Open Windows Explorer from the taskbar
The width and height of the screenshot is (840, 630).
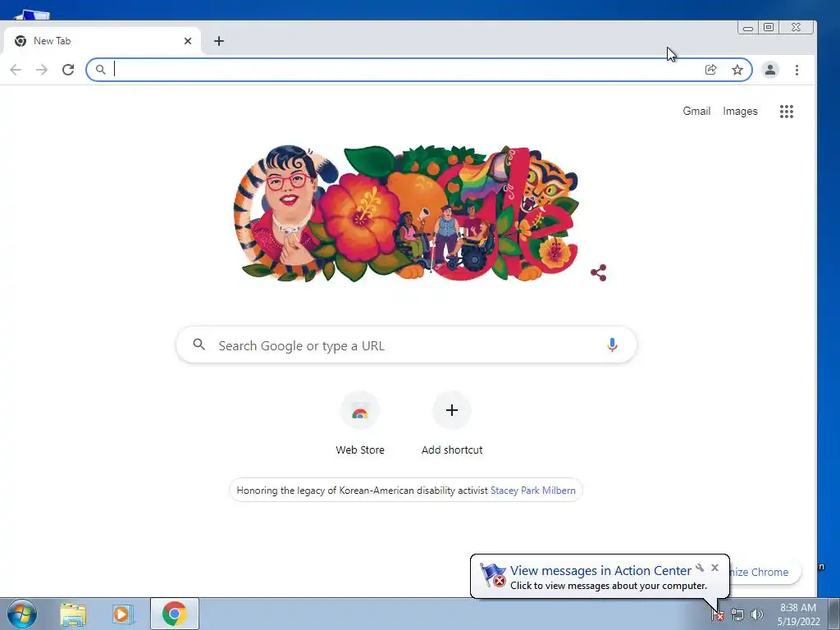73,614
